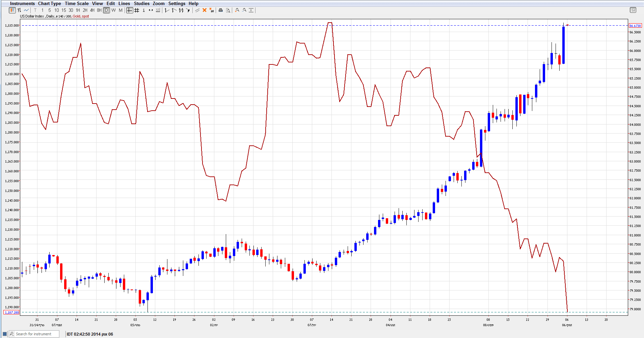Click the 1,187.280 gold price tag
644x338 pixels.
pos(11,312)
